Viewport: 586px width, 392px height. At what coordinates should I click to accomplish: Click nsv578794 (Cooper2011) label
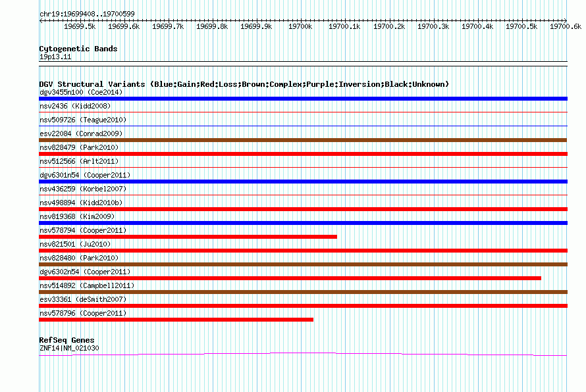pos(83,230)
